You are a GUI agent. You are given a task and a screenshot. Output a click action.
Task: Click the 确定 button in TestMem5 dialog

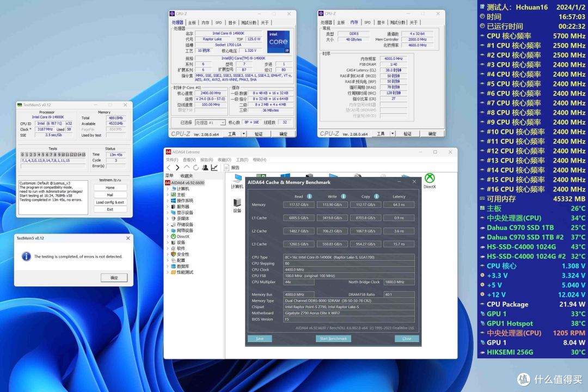(114, 278)
